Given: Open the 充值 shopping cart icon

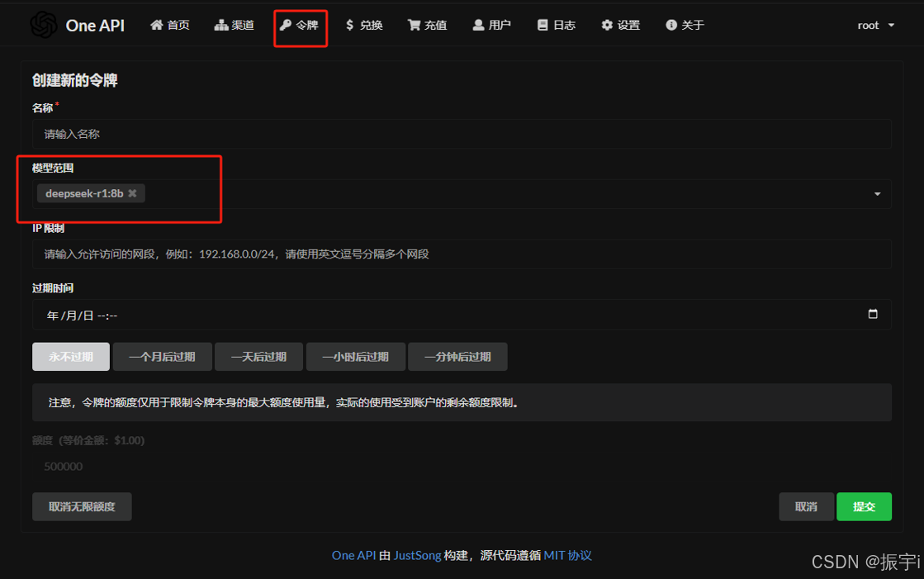Looking at the screenshot, I should pos(413,25).
